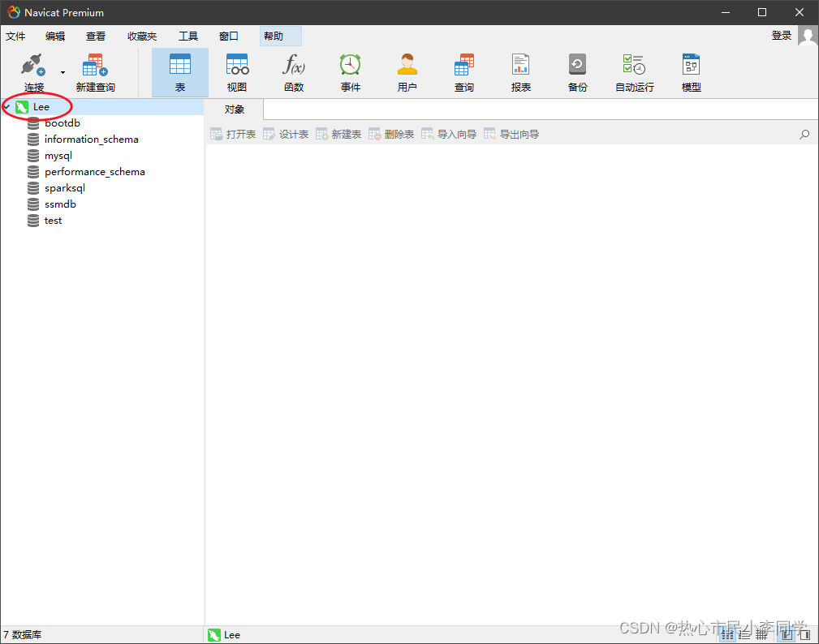
Task: Select the Backup (备份) toolbar icon
Action: click(x=578, y=72)
